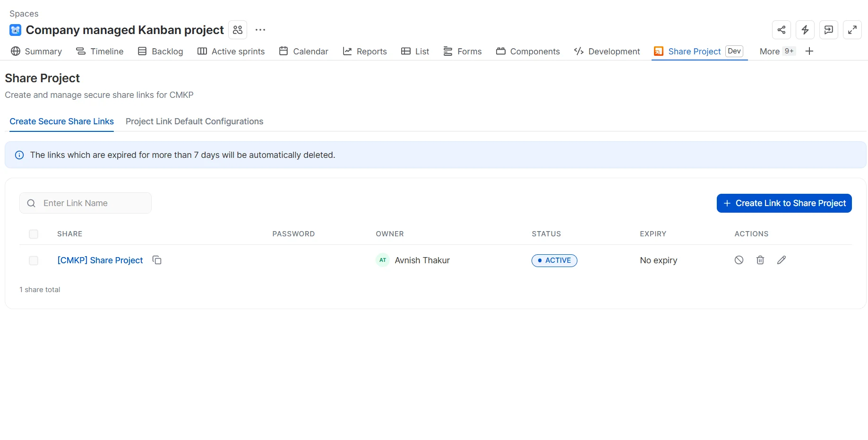Image resolution: width=868 pixels, height=440 pixels.
Task: Click the feedback speech bubble icon
Action: point(829,30)
